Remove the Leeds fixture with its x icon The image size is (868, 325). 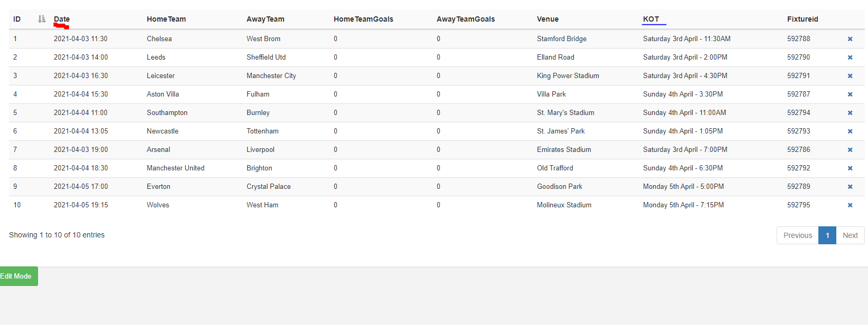[850, 58]
